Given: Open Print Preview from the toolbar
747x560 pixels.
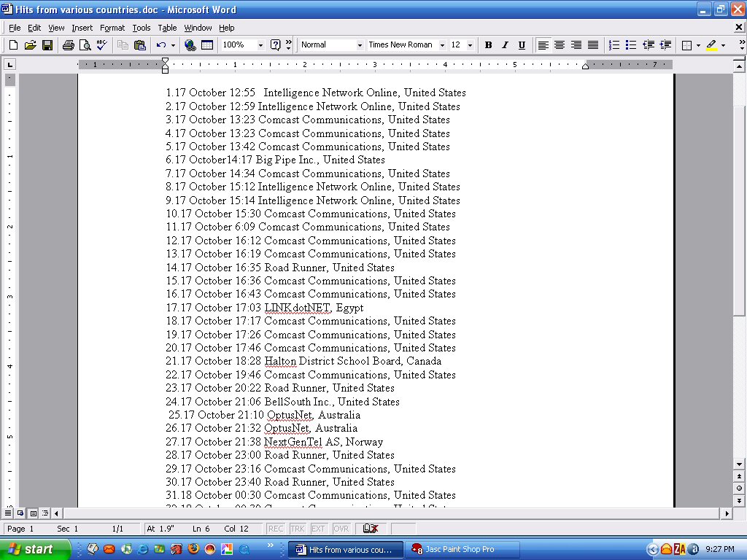Looking at the screenshot, I should pos(85,45).
